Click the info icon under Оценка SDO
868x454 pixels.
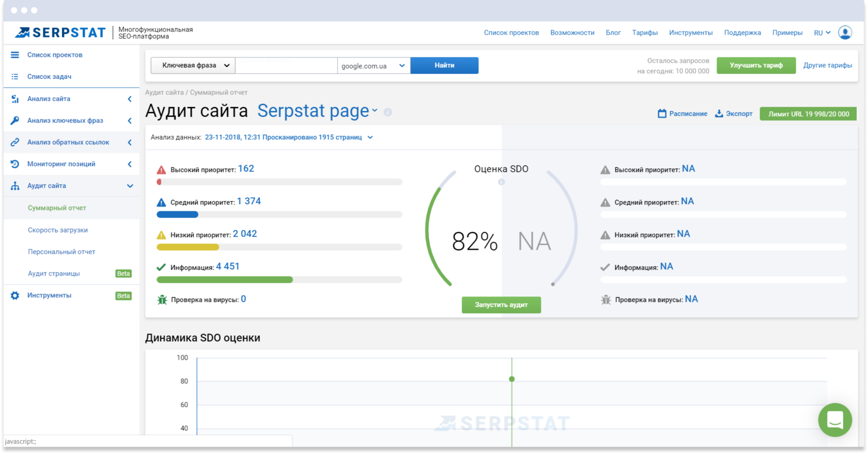coord(501,182)
